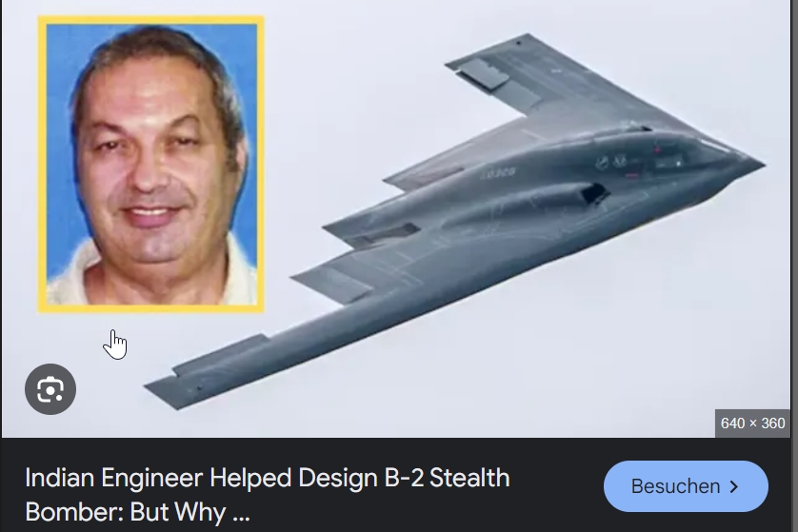
Task: Click the serial number painted on the bomber
Action: point(499,173)
